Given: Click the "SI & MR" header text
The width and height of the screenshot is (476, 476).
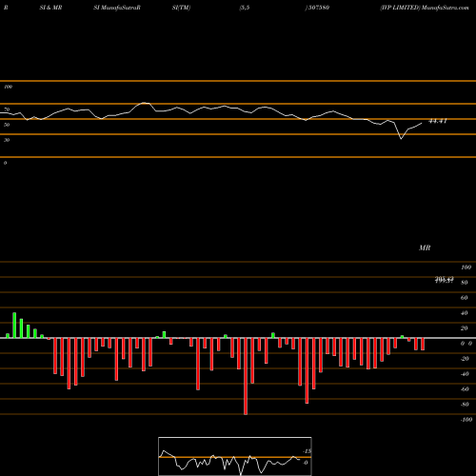Looking at the screenshot, I should tap(50, 8).
